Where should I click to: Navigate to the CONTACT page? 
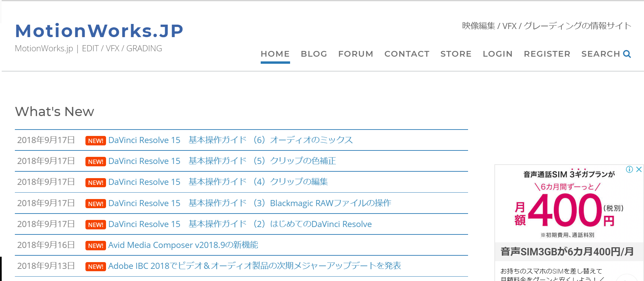[407, 54]
